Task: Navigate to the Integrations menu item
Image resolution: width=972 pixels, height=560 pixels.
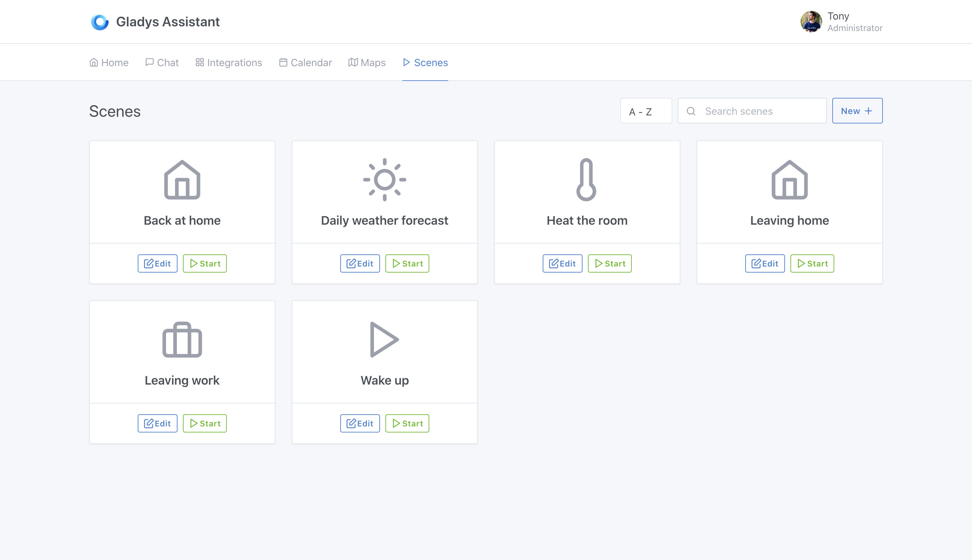Action: pyautogui.click(x=235, y=62)
